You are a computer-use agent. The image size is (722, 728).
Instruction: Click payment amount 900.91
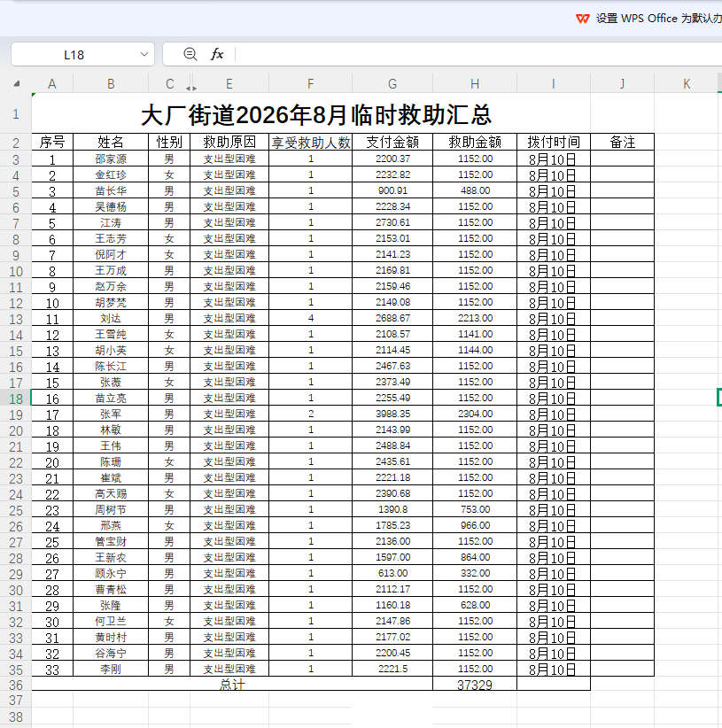[392, 190]
